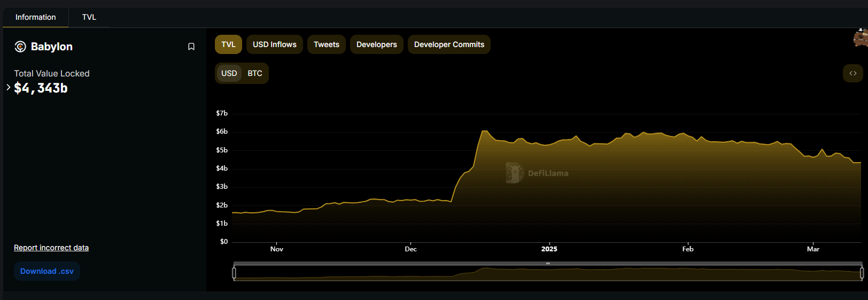Click the Dec label on the x-axis

(410, 249)
